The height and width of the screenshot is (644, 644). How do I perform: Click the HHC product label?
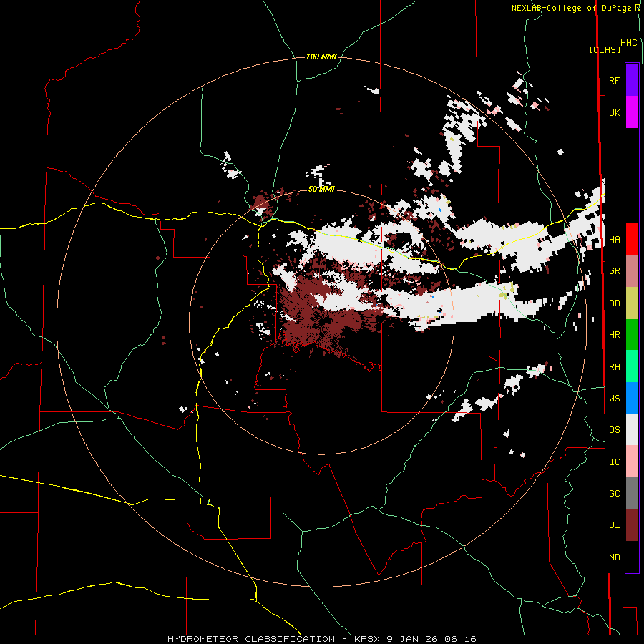(629, 43)
